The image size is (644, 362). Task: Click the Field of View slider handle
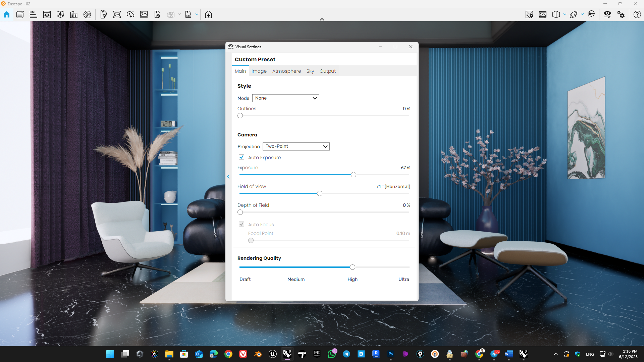coord(320,193)
